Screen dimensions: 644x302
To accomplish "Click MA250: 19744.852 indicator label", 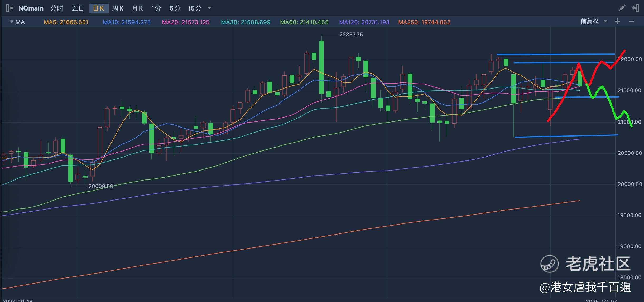I will [424, 22].
